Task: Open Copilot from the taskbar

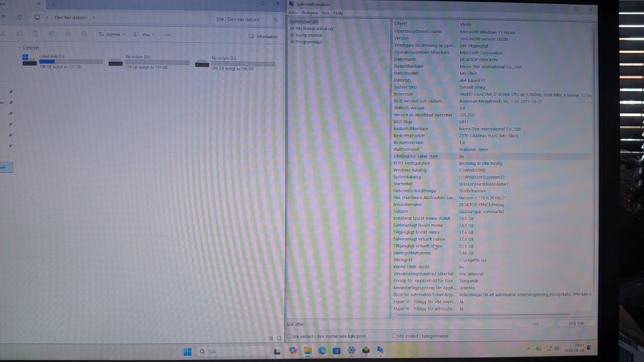Action: 292,351
